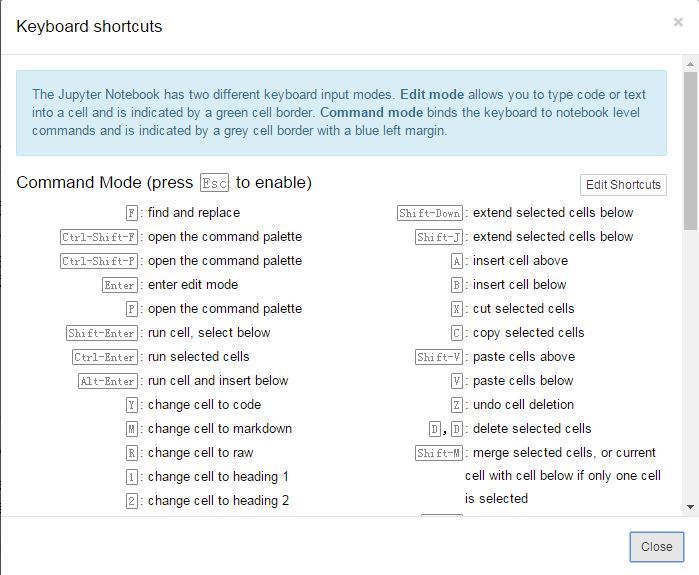This screenshot has height=575, width=699.
Task: Click the Shift-Enter key badge
Action: tap(103, 333)
